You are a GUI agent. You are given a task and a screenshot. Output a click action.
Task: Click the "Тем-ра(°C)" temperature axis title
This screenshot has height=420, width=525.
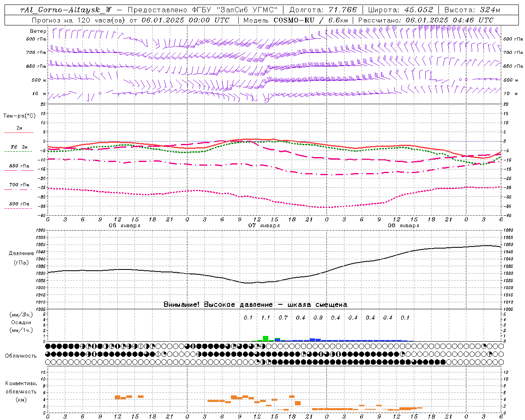point(19,116)
